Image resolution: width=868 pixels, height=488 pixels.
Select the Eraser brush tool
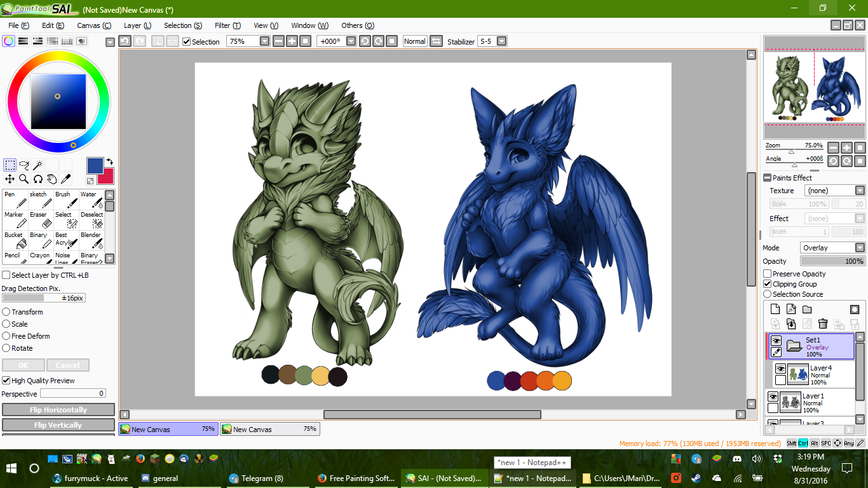tap(41, 219)
